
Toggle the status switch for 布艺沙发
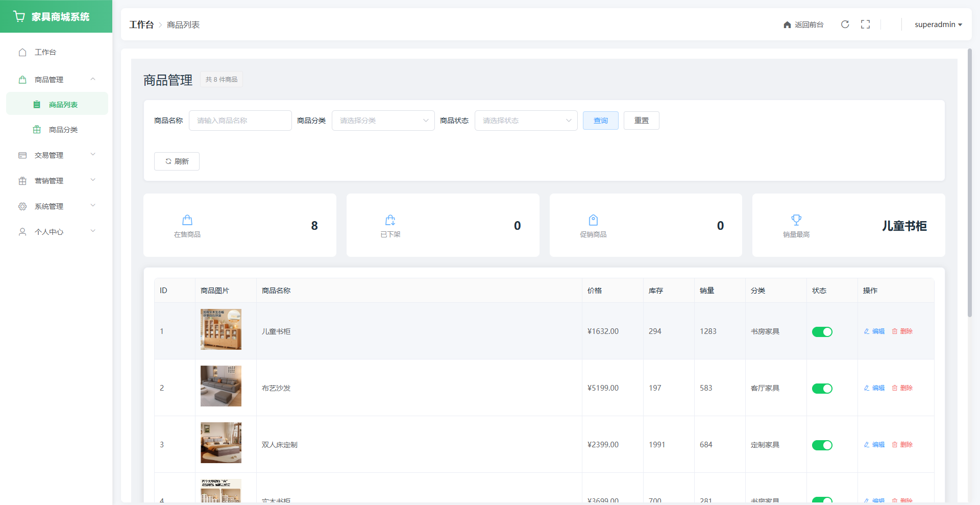(822, 389)
